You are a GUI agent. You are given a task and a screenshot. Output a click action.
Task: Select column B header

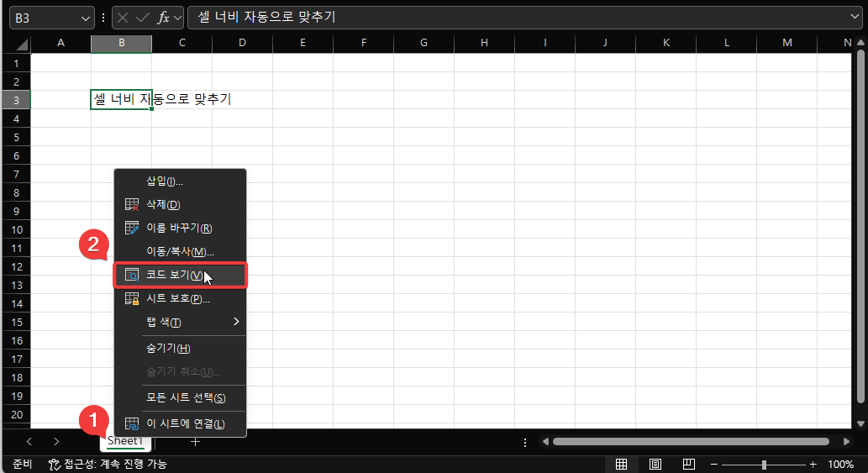[121, 43]
